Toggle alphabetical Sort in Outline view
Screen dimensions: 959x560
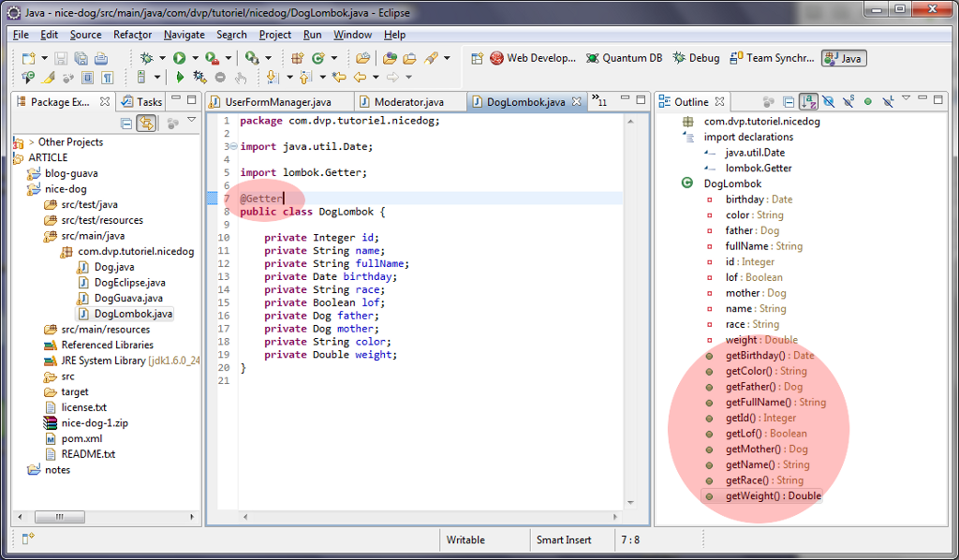point(809,101)
